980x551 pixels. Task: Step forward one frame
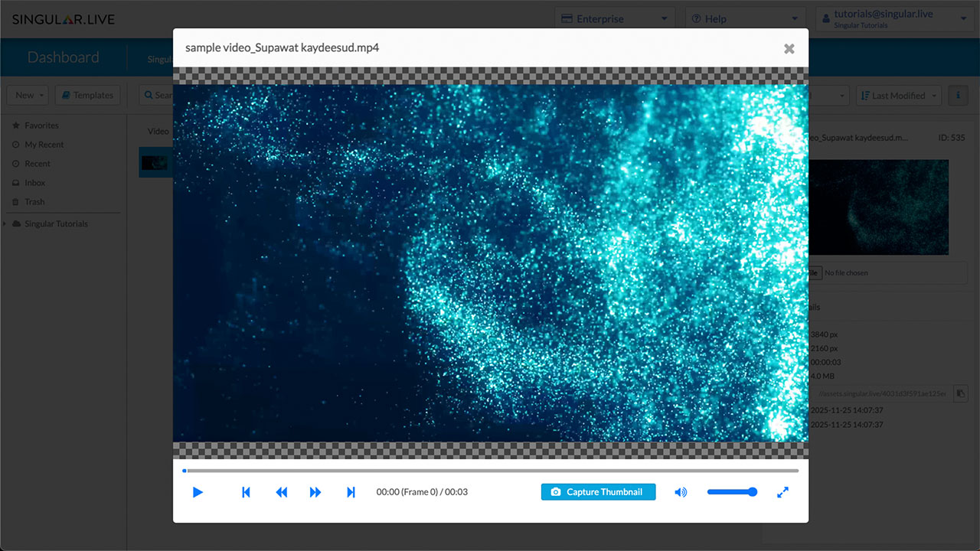tap(315, 492)
